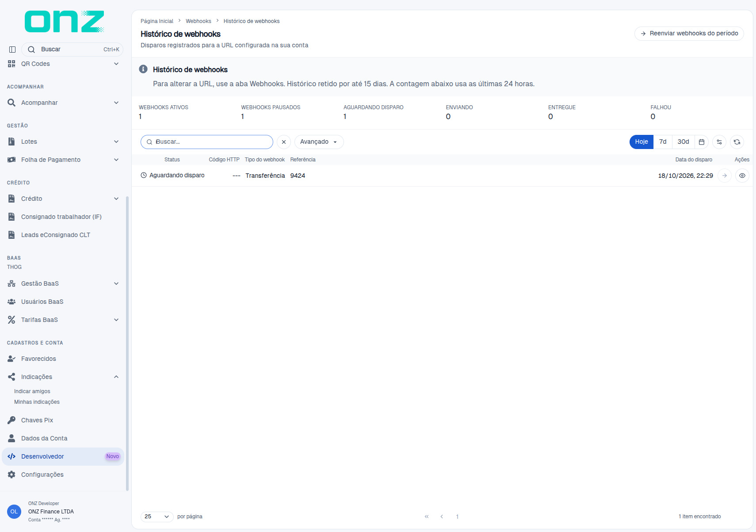Screen dimensions: 756x532
Task: Go to the first page of results
Action: pos(427,517)
